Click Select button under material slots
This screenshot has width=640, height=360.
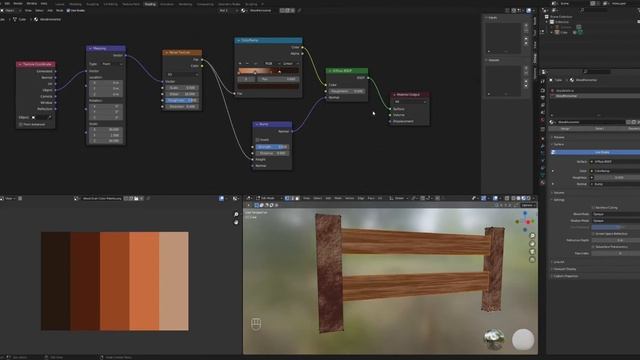[x=599, y=129]
